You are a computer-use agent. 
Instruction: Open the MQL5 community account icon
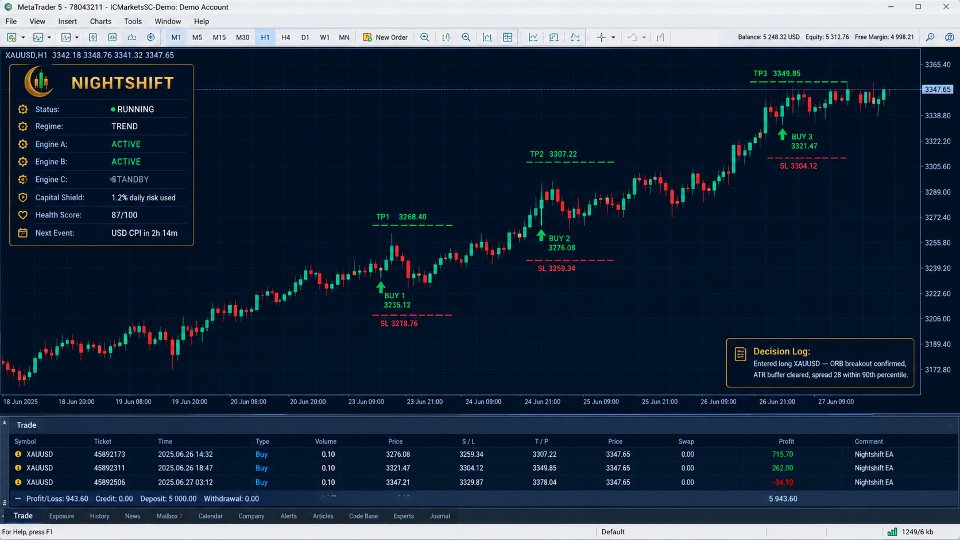coord(949,37)
